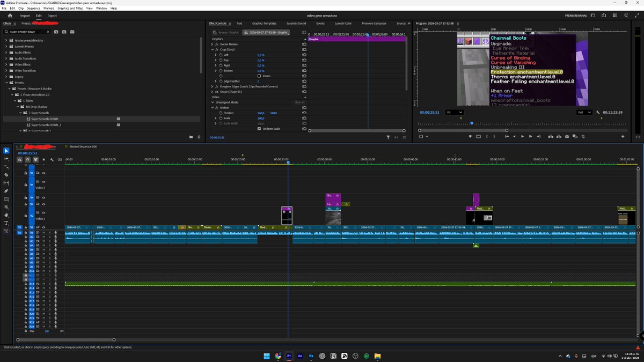Toggle V1 track lock
Viewport: 644px width, 362px height.
(x=25, y=227)
